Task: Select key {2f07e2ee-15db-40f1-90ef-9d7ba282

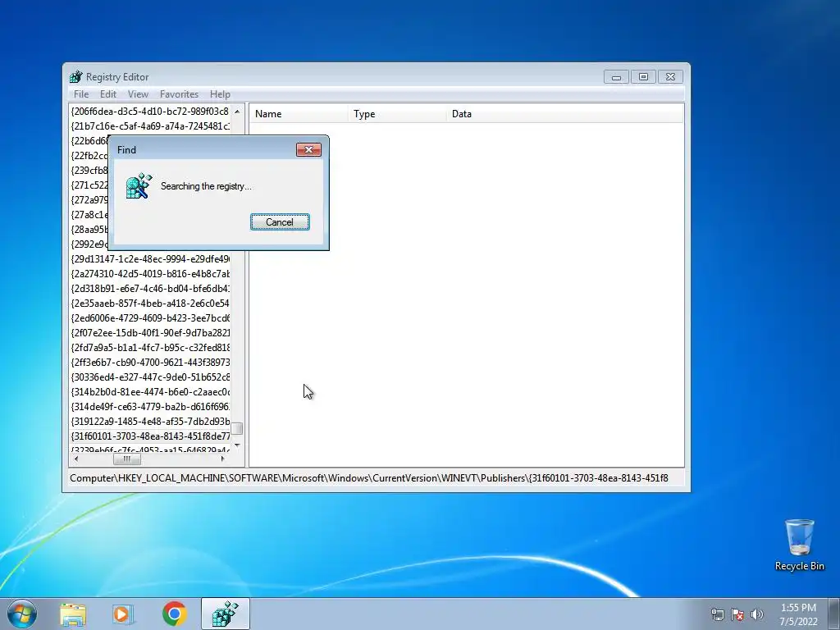Action: tap(150, 333)
